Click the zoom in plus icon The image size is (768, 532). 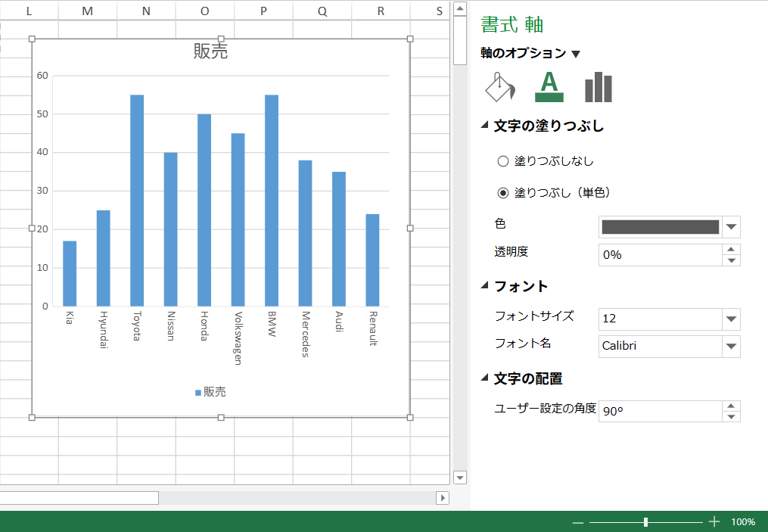click(x=714, y=522)
